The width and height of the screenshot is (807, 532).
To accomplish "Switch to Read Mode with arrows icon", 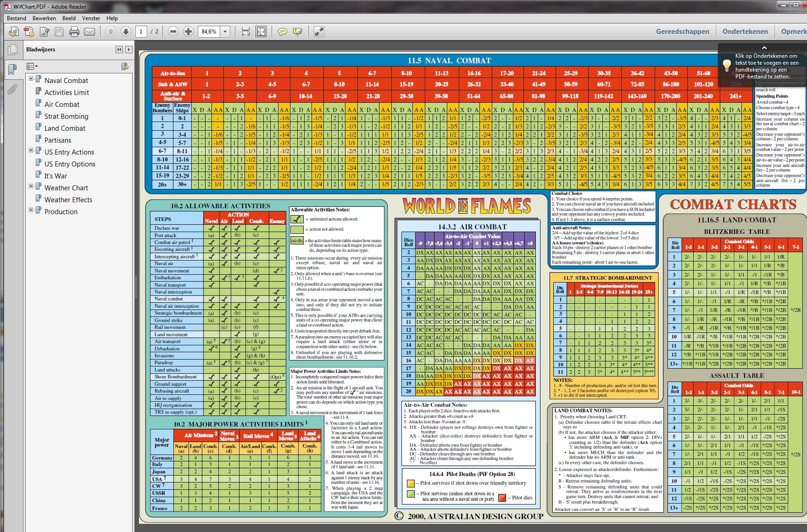I will (x=319, y=32).
